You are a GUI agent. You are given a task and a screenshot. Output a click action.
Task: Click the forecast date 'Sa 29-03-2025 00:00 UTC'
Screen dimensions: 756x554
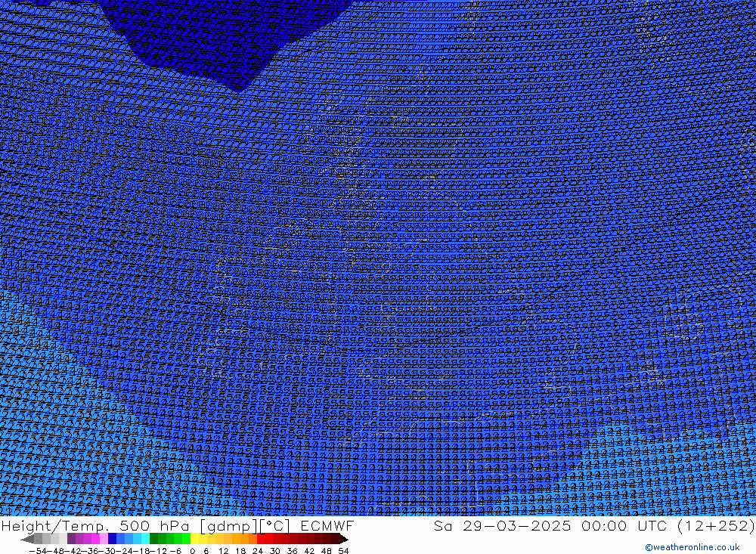coord(550,525)
